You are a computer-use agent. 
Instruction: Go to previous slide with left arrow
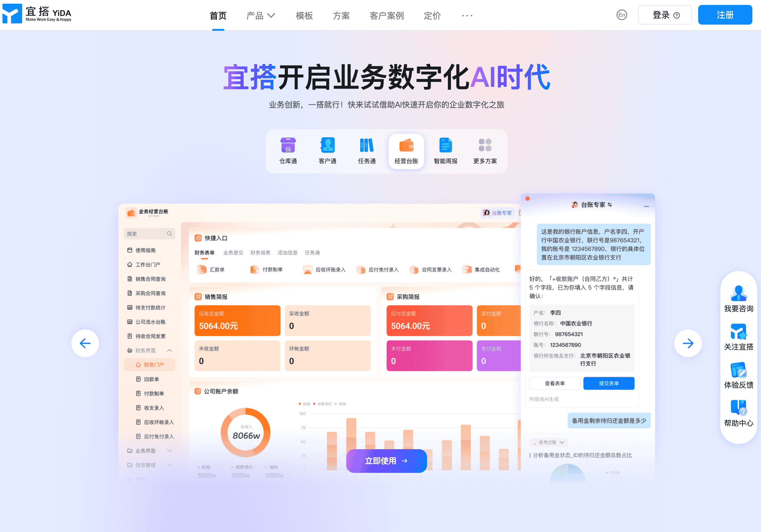85,343
